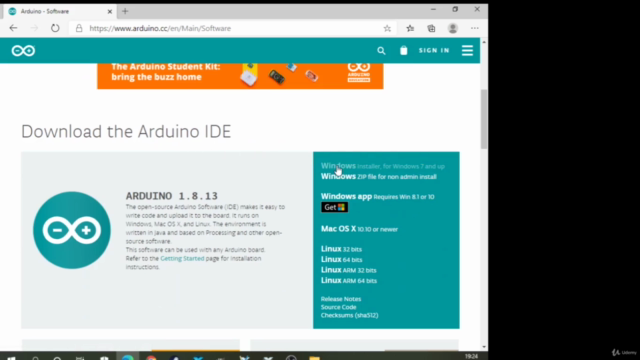This screenshot has height=360, width=640.
Task: Click the scrollbar up arrow
Action: [484, 42]
